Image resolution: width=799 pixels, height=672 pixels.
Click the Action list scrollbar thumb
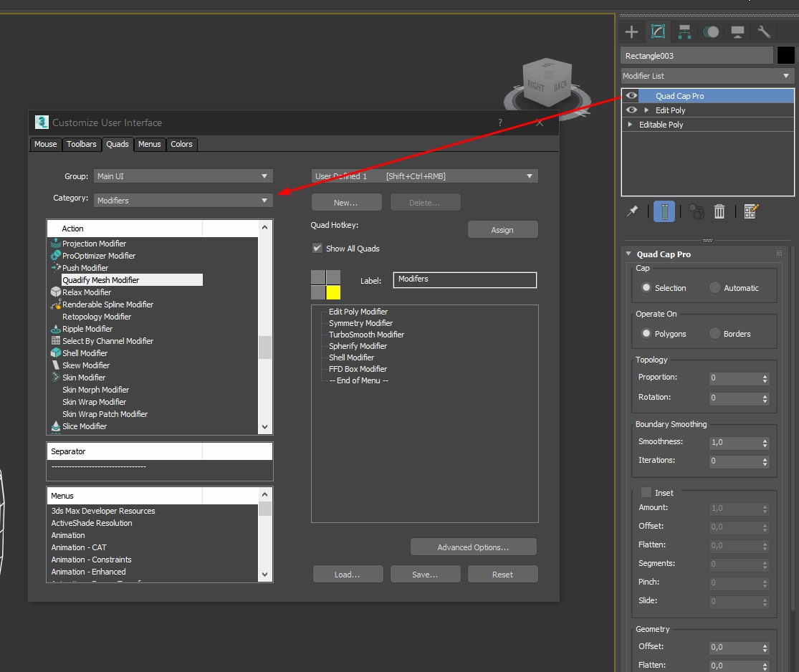point(264,347)
